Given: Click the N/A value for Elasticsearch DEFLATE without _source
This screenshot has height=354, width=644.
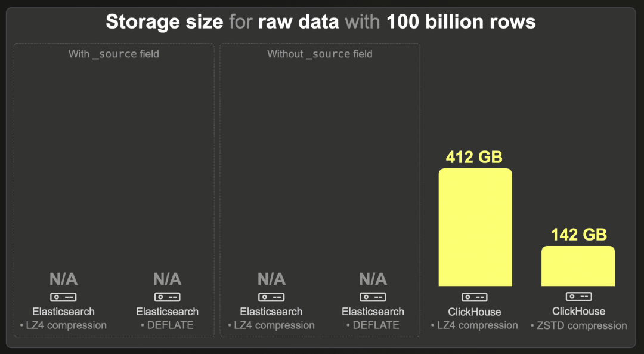Looking at the screenshot, I should click(373, 279).
